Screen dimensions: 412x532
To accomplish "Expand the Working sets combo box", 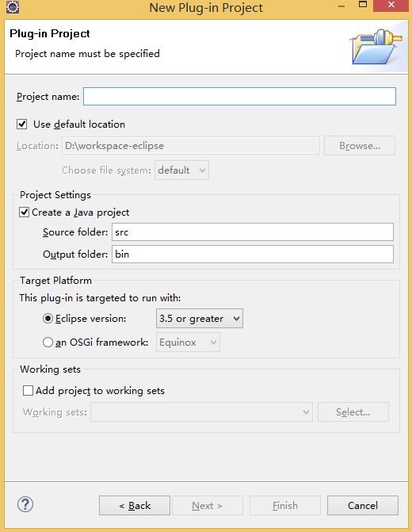I will click(201, 412).
